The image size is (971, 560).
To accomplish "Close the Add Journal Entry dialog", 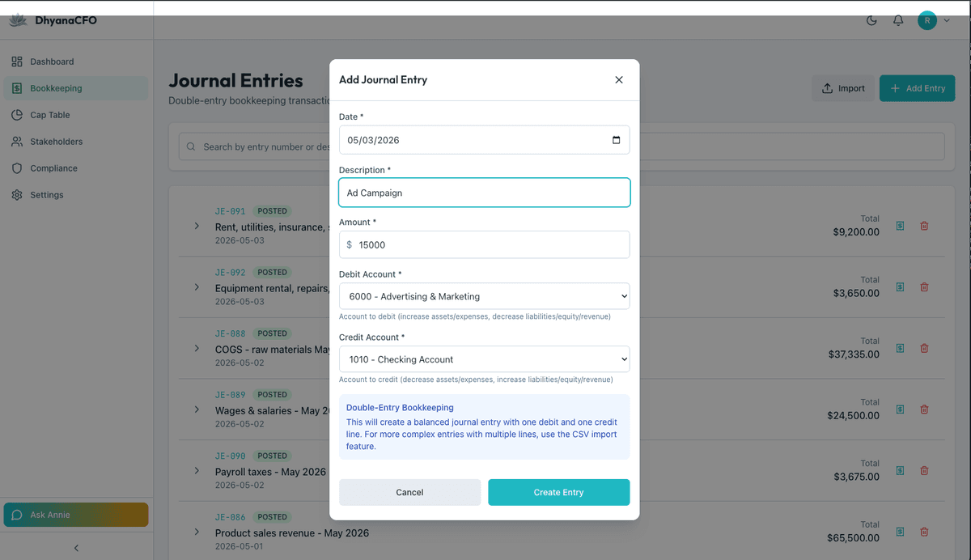I will click(x=619, y=79).
